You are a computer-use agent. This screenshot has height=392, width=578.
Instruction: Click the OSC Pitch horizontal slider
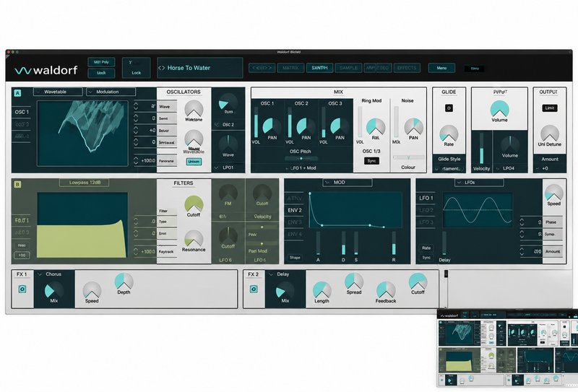(301, 158)
